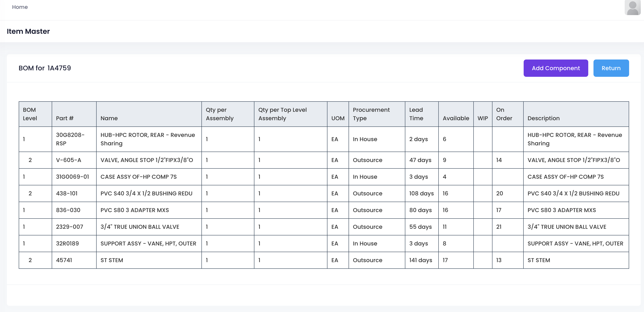
Task: Select part number 30G8208-RSP cell
Action: (x=70, y=139)
